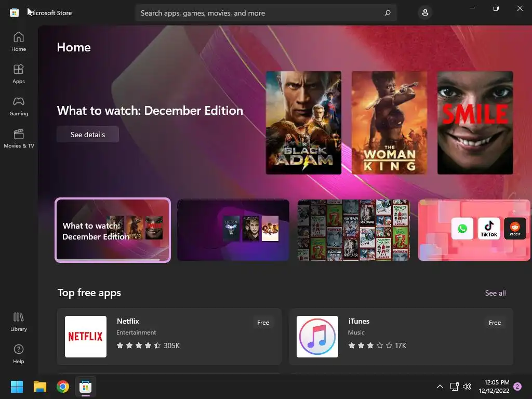Click Netflix star rating 305K

(148, 345)
